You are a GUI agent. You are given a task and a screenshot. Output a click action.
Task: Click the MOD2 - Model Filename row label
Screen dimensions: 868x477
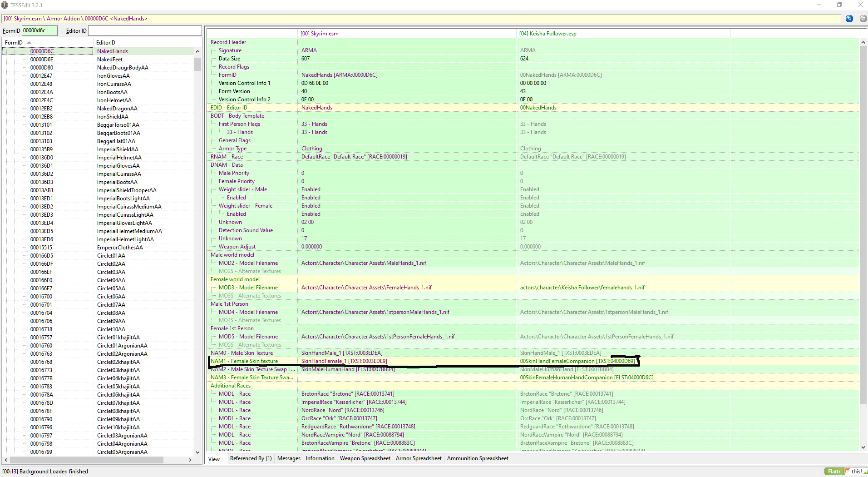pyautogui.click(x=248, y=263)
